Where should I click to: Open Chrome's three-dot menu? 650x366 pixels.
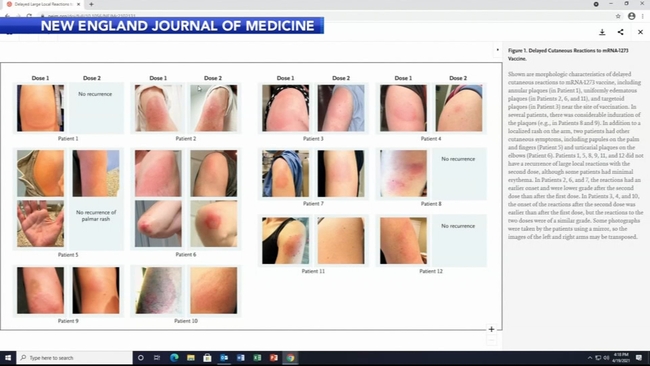[x=643, y=16]
